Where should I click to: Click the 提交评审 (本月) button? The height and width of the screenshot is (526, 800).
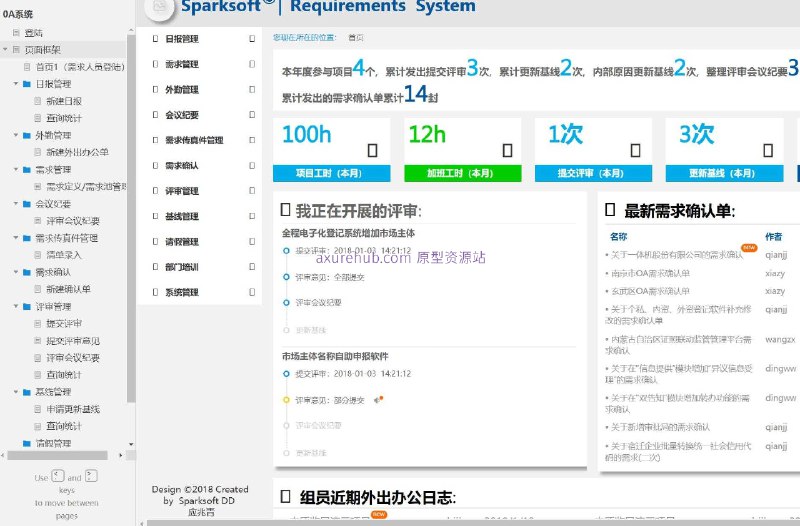click(593, 173)
